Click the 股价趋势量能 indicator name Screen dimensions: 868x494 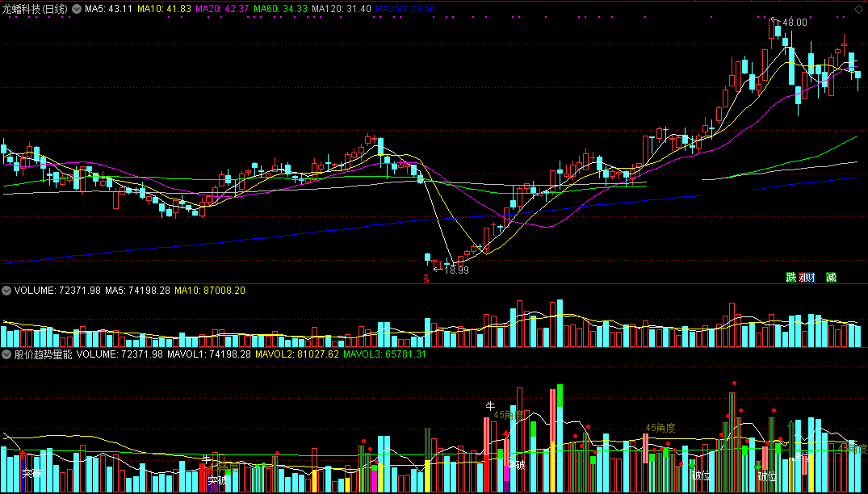[44, 354]
